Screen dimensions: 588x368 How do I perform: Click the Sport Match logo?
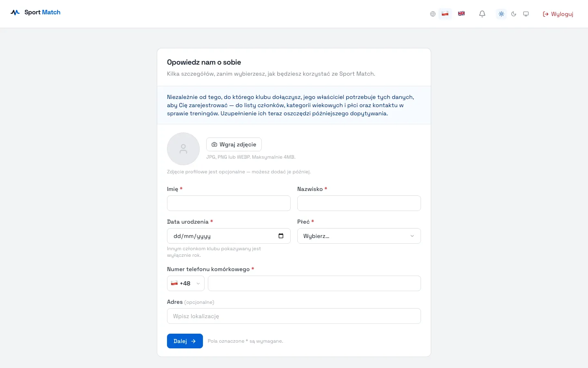tap(35, 12)
